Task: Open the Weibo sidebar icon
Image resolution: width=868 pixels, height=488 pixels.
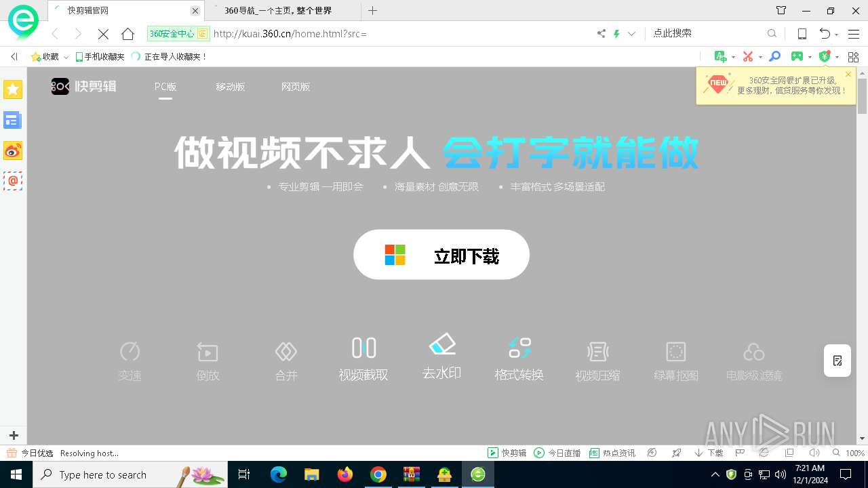Action: pos(13,150)
